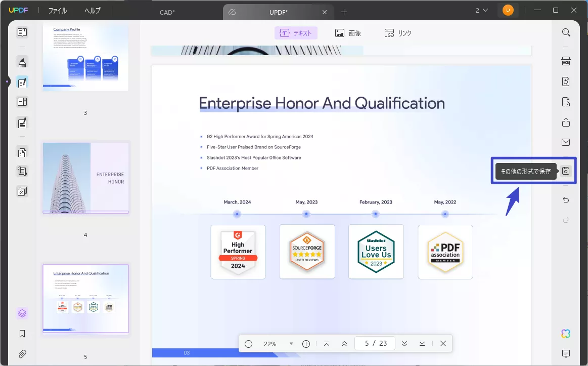Open the Convert PDF icon
The width and height of the screenshot is (588, 366).
[566, 82]
